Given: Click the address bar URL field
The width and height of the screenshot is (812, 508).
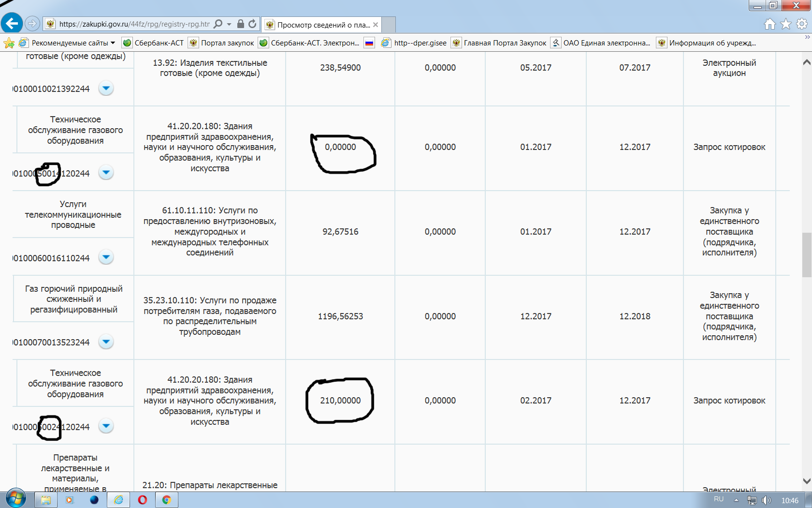Looking at the screenshot, I should point(134,24).
